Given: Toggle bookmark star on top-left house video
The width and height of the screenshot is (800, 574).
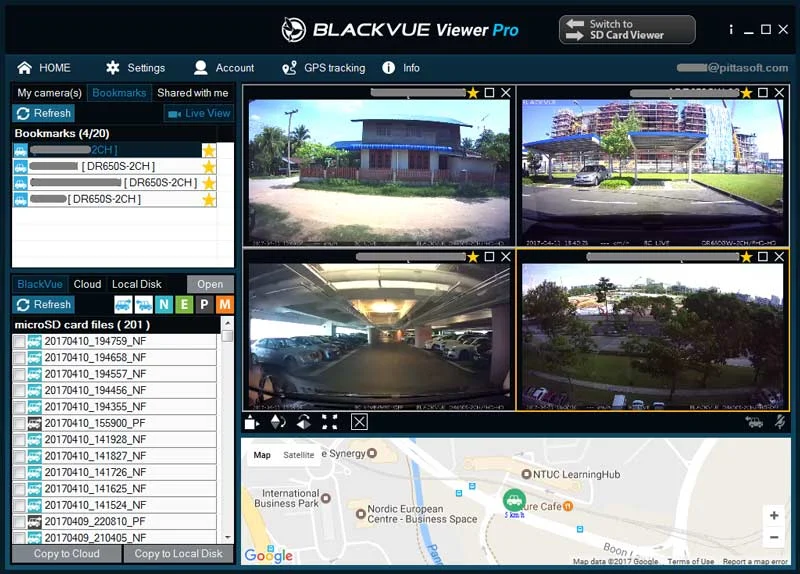Looking at the screenshot, I should pyautogui.click(x=473, y=93).
